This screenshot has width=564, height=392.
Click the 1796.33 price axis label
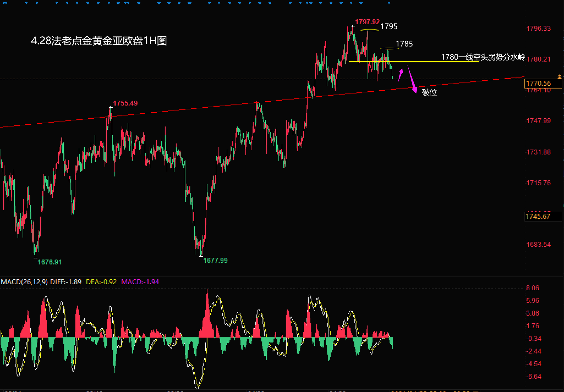(538, 28)
